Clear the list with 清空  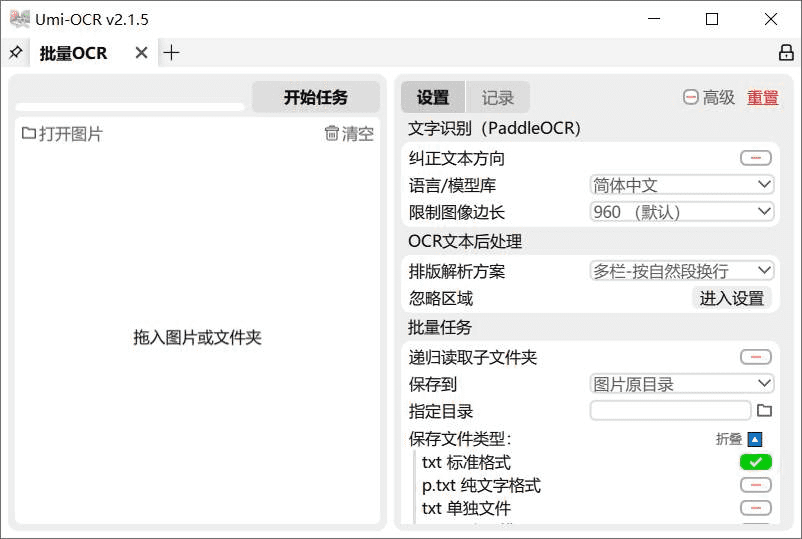point(349,134)
